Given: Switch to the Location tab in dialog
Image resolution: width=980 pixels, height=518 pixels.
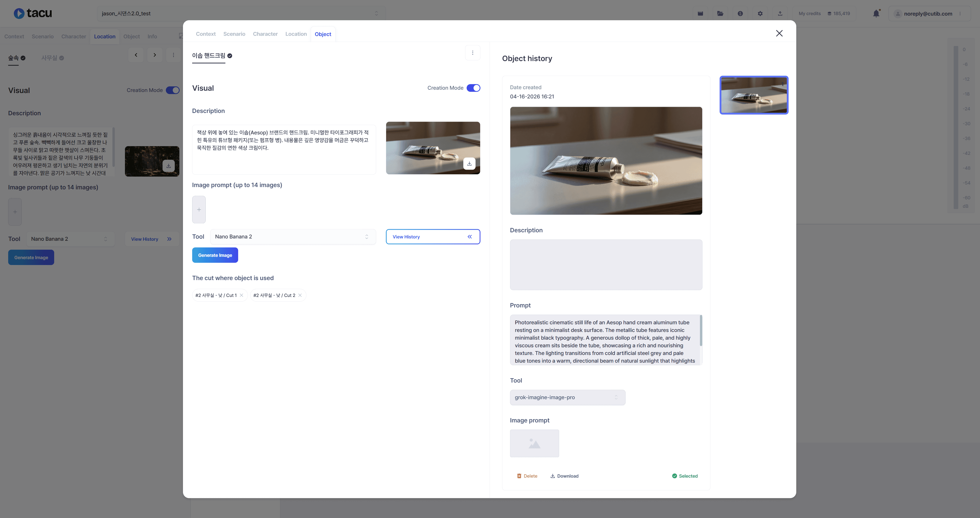Looking at the screenshot, I should pyautogui.click(x=296, y=34).
